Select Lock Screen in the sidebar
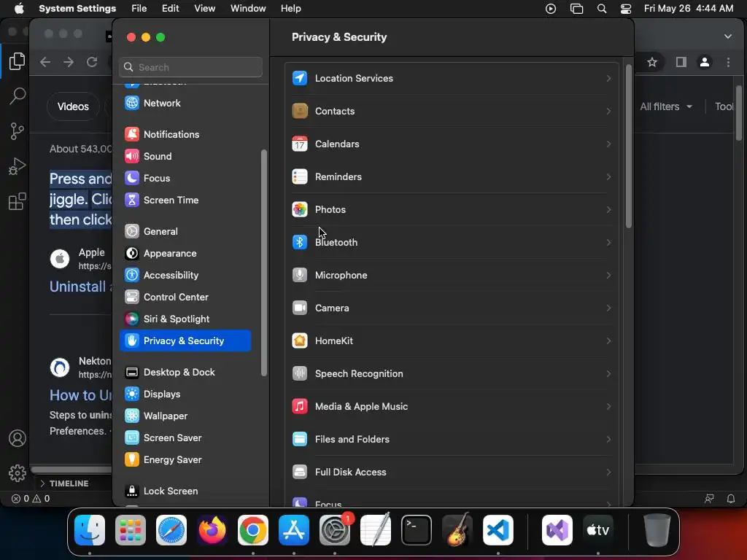 tap(185, 491)
